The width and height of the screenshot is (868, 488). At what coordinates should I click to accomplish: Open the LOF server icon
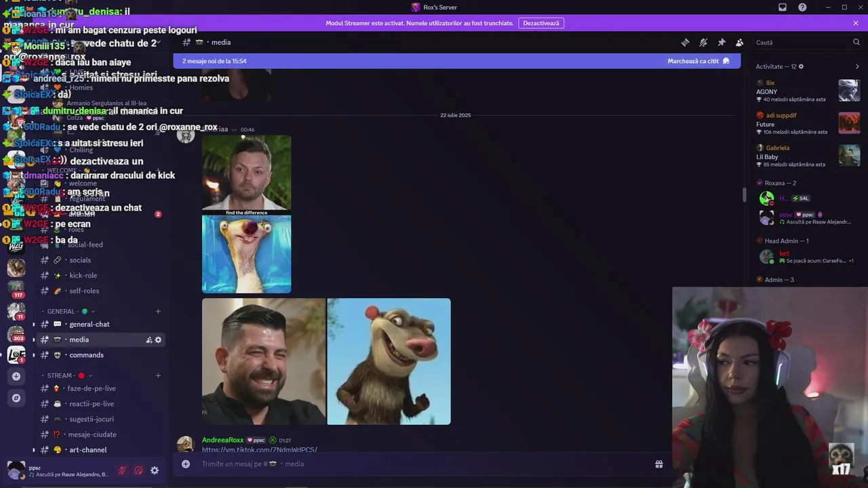tap(16, 354)
